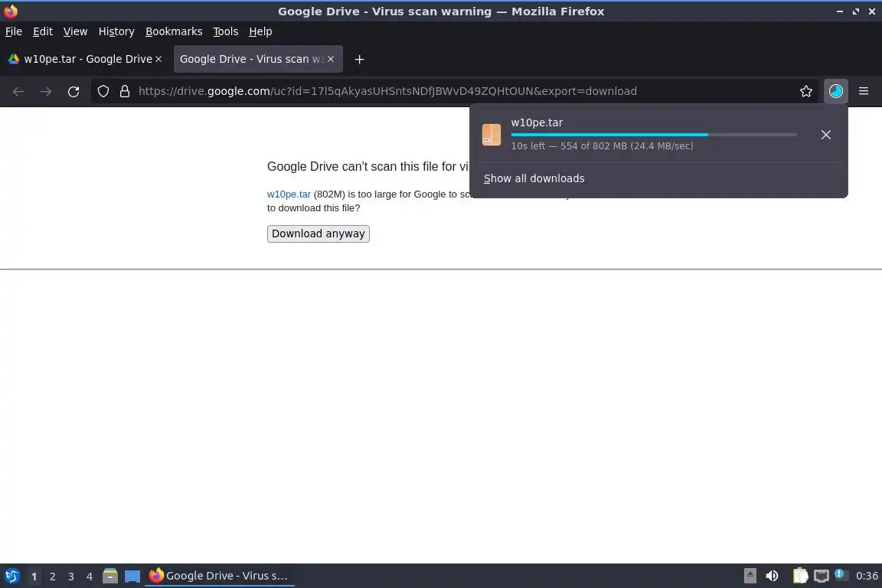The height and width of the screenshot is (588, 882).
Task: Close the w10pe.tar Google Drive tab
Action: pyautogui.click(x=158, y=59)
